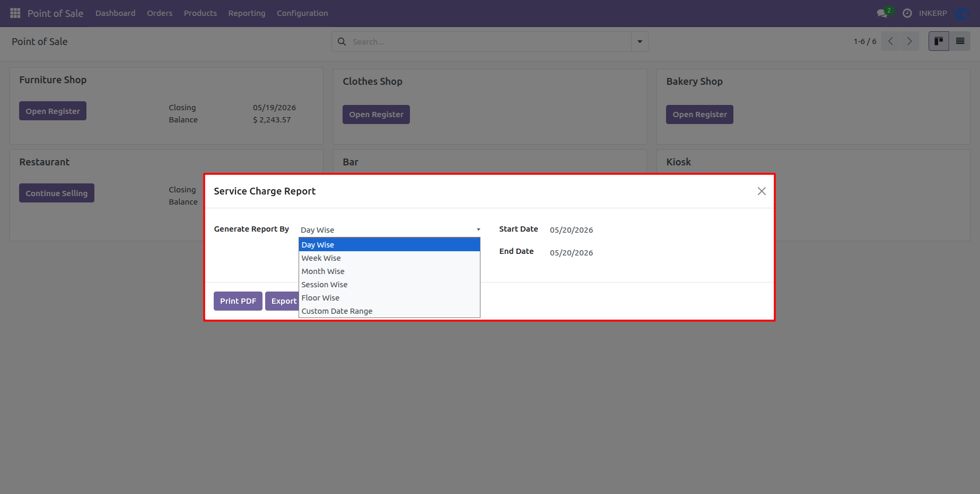The width and height of the screenshot is (980, 494).
Task: Pick Floor Wise option
Action: point(389,298)
